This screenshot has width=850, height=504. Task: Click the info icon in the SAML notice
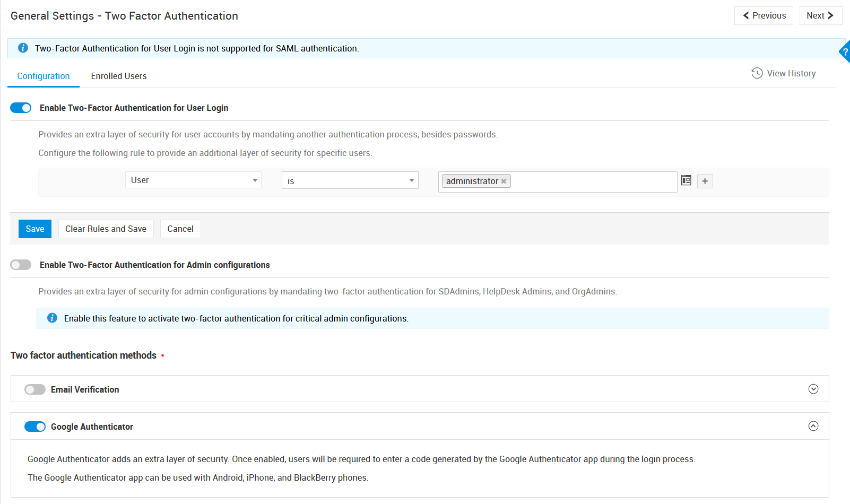(x=23, y=48)
